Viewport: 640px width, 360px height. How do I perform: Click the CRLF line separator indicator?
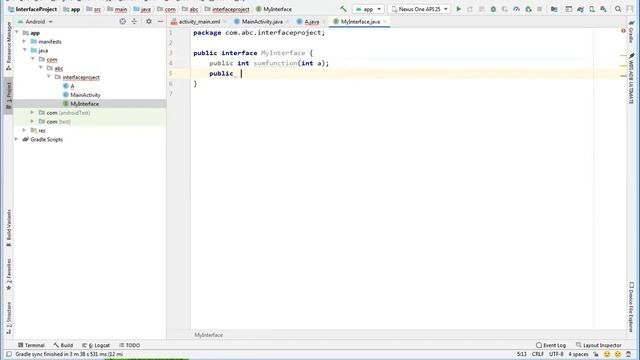(x=538, y=354)
